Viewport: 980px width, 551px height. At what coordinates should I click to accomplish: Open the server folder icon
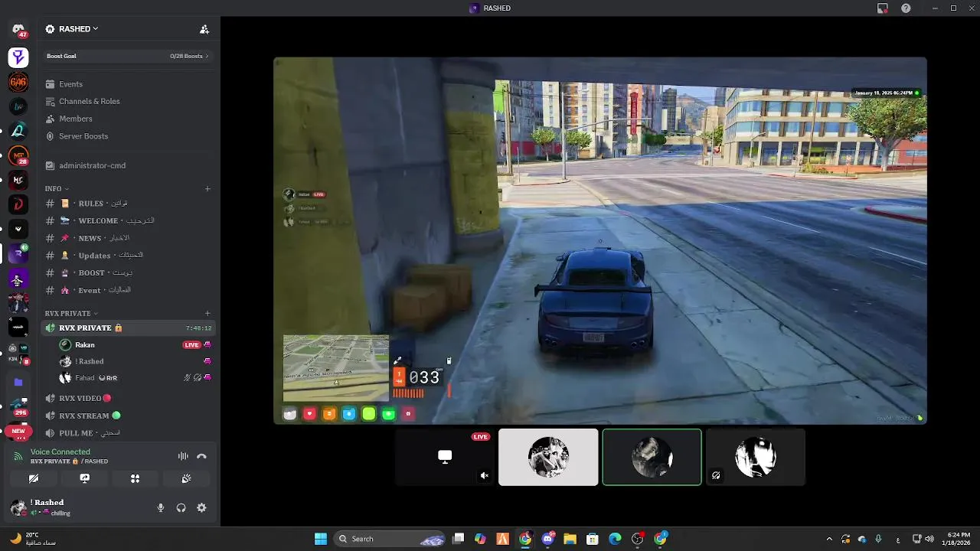(x=18, y=382)
